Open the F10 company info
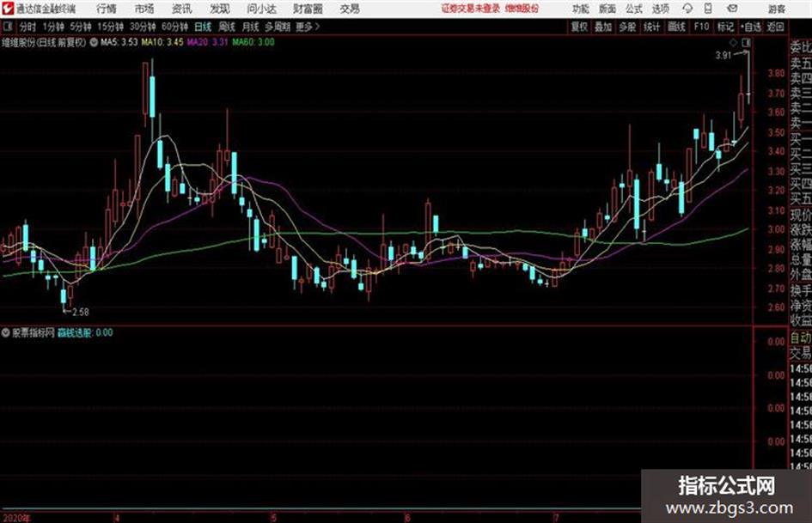Viewport: 812px width, 523px height. click(701, 27)
